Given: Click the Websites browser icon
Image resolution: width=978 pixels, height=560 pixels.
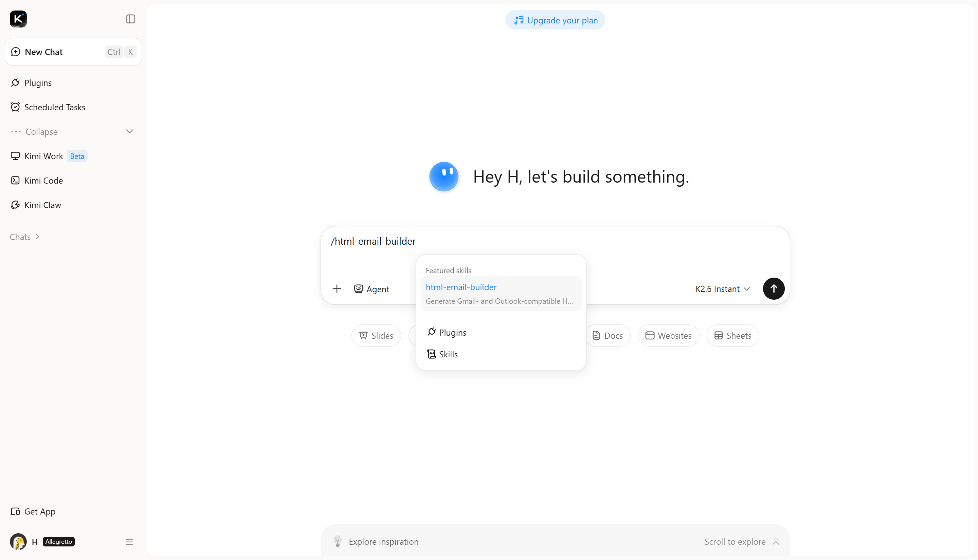Looking at the screenshot, I should 650,336.
